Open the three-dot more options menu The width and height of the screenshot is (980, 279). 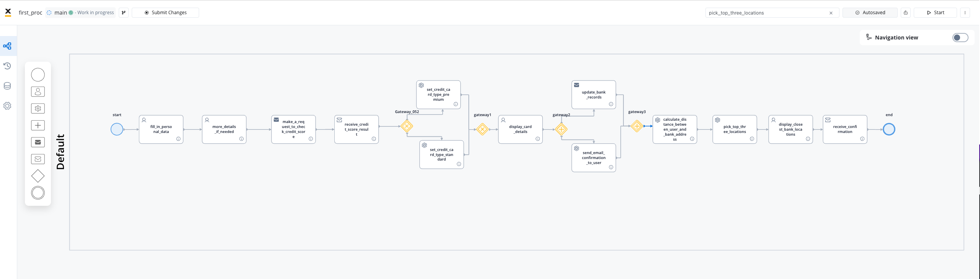965,13
